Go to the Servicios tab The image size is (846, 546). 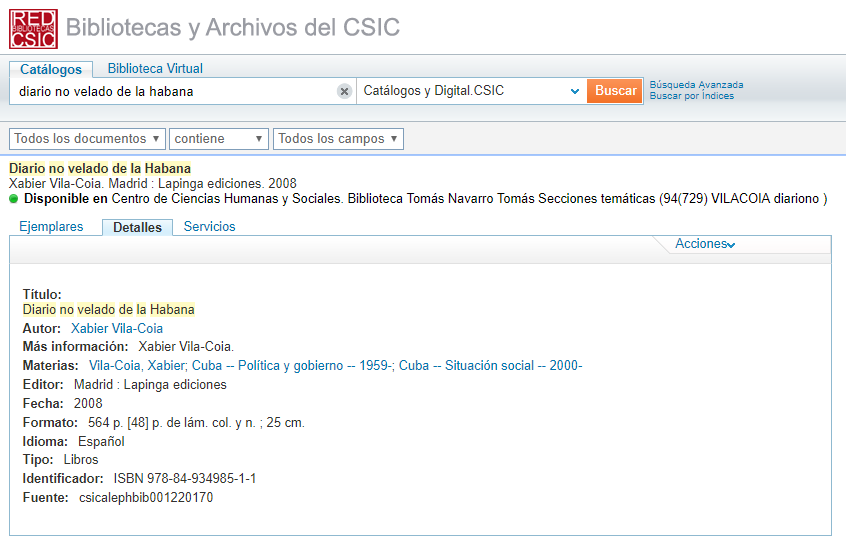[x=209, y=227]
